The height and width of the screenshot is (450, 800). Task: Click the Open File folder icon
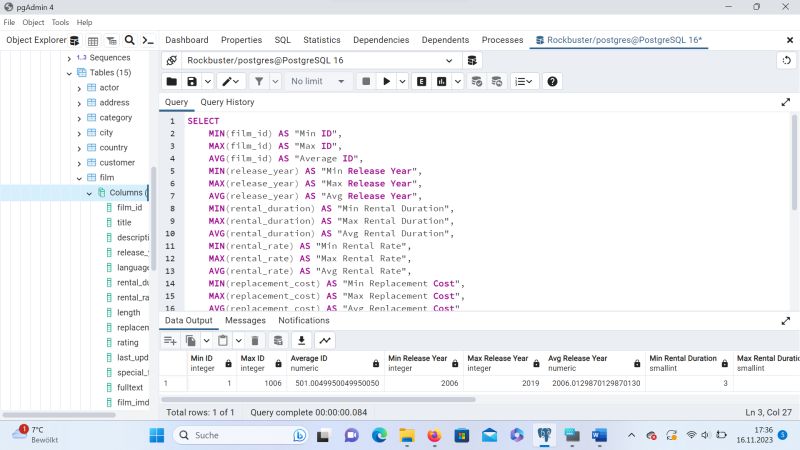(x=172, y=81)
